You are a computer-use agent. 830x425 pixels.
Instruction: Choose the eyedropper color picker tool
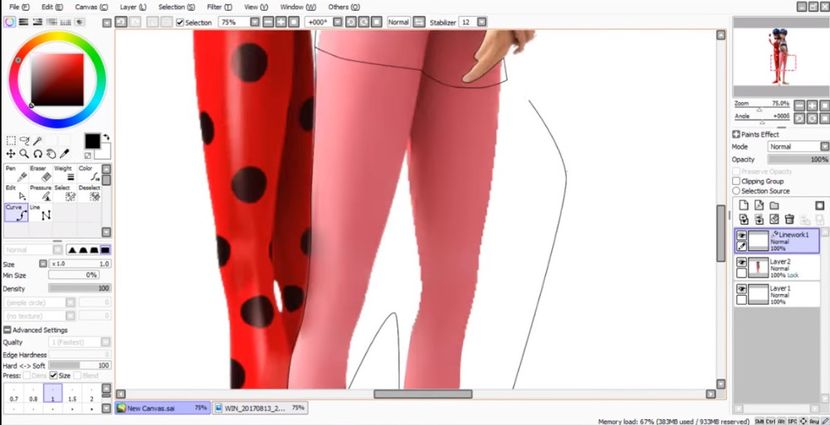65,153
